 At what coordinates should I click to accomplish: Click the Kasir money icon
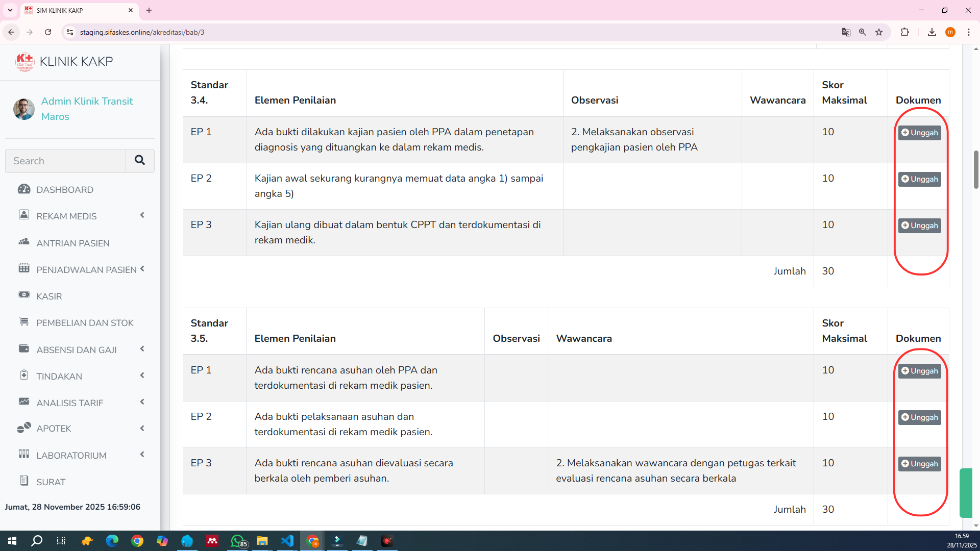(24, 295)
